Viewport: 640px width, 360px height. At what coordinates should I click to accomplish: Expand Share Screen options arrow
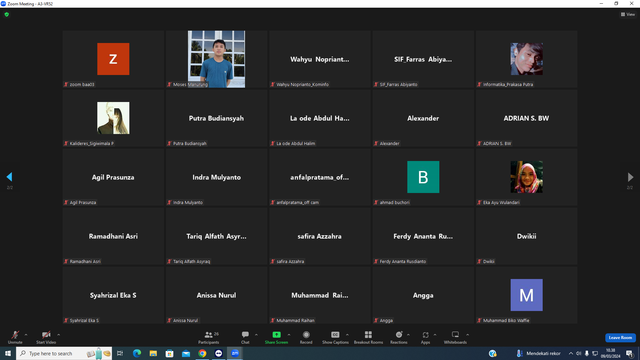click(x=289, y=335)
